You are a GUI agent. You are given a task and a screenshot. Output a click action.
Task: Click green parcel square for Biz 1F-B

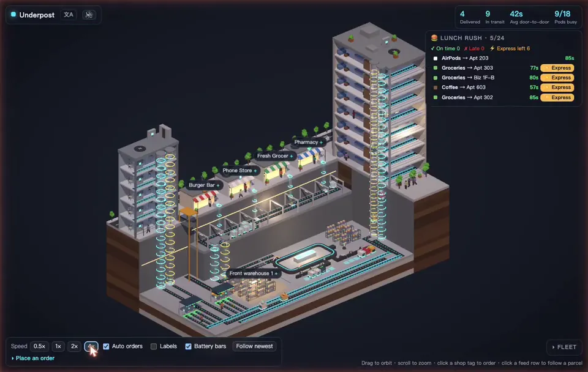coord(435,78)
